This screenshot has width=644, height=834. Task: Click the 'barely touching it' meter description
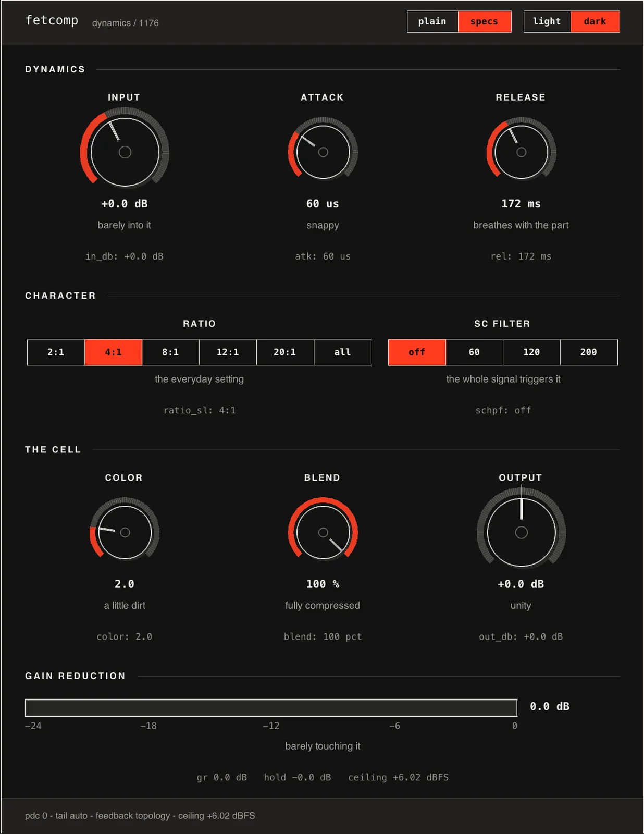pos(323,746)
